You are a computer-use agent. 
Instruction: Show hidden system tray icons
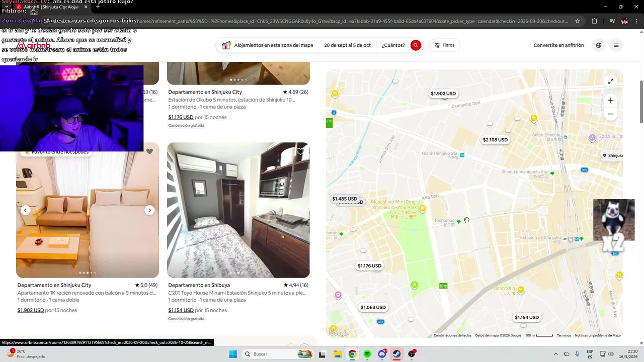[x=555, y=354]
